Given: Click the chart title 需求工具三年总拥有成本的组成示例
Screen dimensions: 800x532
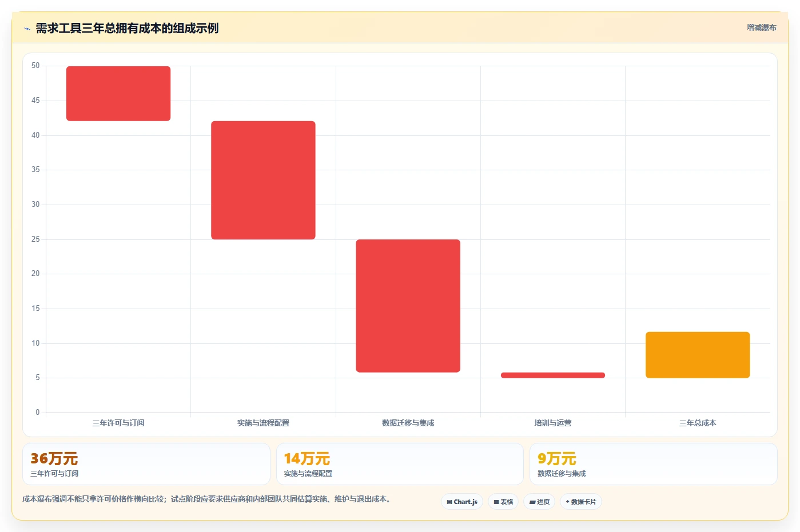Looking at the screenshot, I should [x=127, y=29].
